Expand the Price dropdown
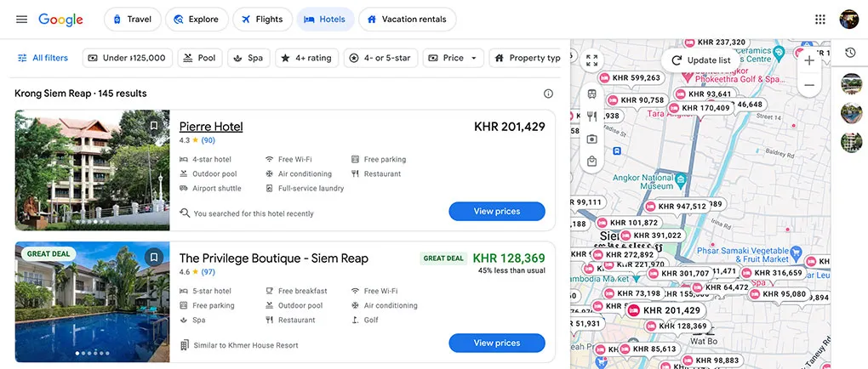Screen dimensions: 868x369 [453, 58]
